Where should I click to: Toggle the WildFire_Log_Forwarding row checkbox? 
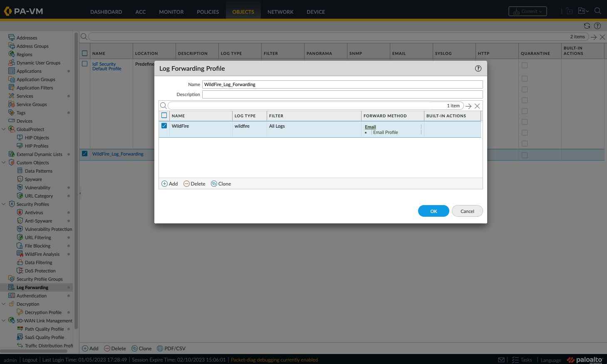pyautogui.click(x=84, y=154)
